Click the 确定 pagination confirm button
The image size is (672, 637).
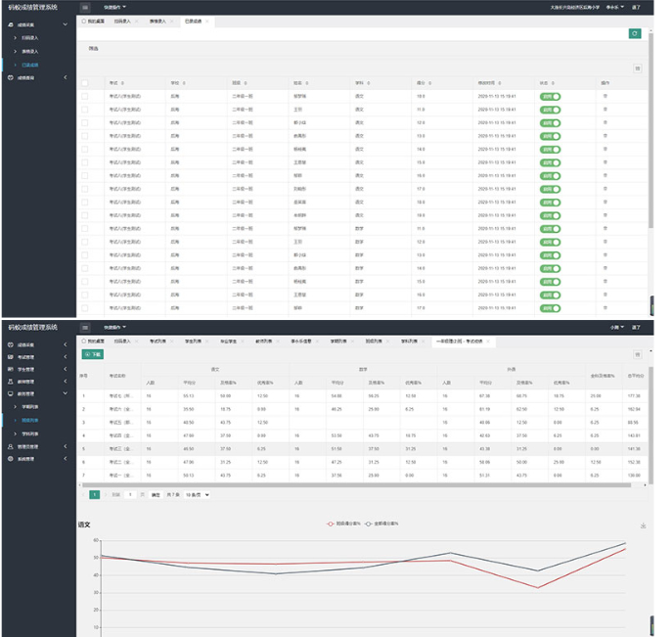point(156,495)
